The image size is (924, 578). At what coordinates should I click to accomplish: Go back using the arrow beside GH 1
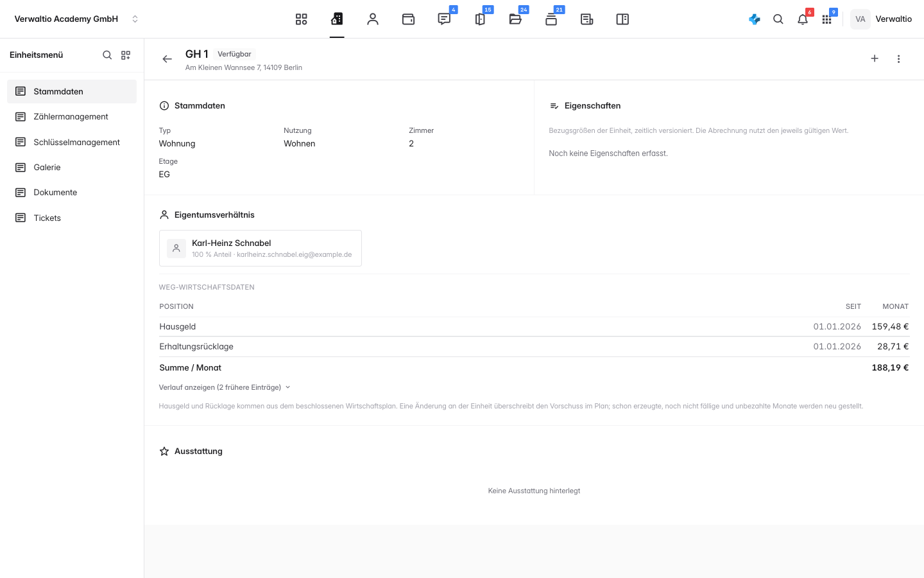pos(167,59)
